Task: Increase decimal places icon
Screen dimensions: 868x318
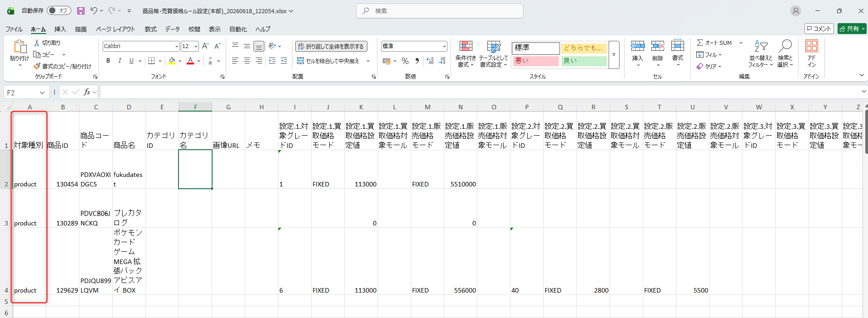Action: (x=430, y=61)
